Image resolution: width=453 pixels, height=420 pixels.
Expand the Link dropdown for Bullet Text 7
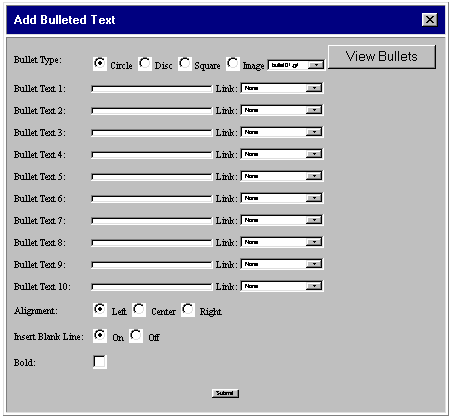(282, 220)
